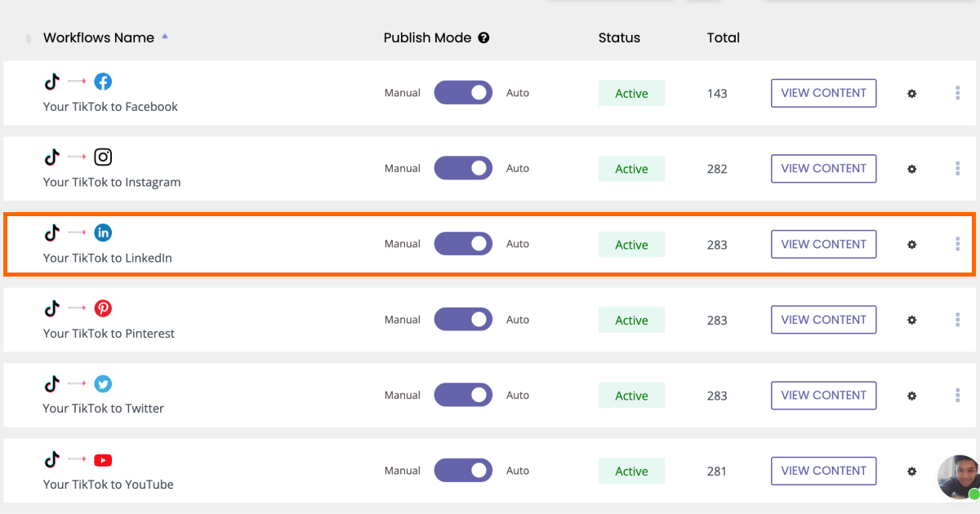Click sort arrows left of Workflows Name

coord(29,38)
